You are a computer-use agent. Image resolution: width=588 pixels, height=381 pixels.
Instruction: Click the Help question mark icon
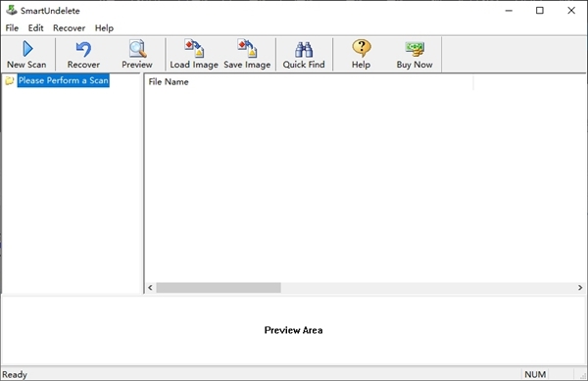pyautogui.click(x=362, y=49)
